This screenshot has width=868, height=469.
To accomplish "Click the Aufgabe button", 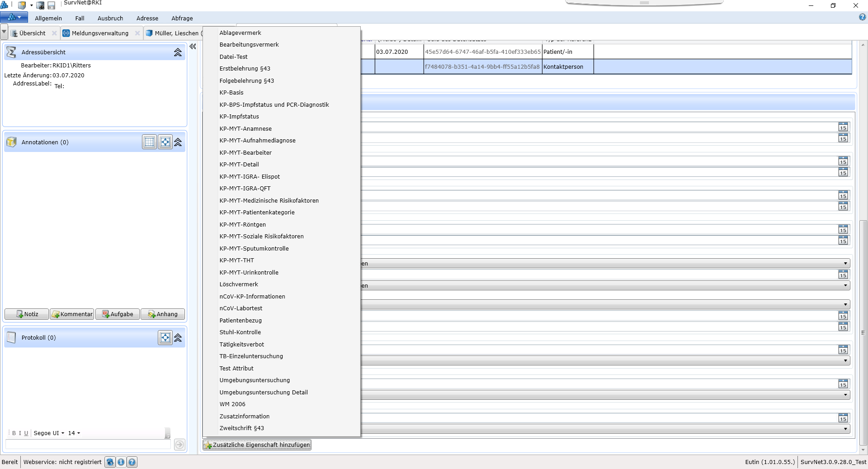I will point(118,314).
